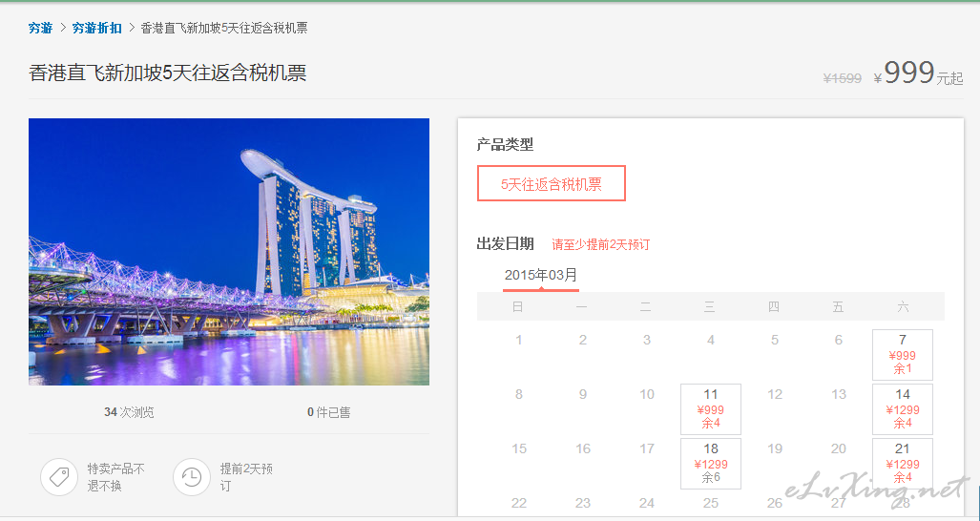Click the 34 次浏览 view count
980x521 pixels.
(x=129, y=412)
